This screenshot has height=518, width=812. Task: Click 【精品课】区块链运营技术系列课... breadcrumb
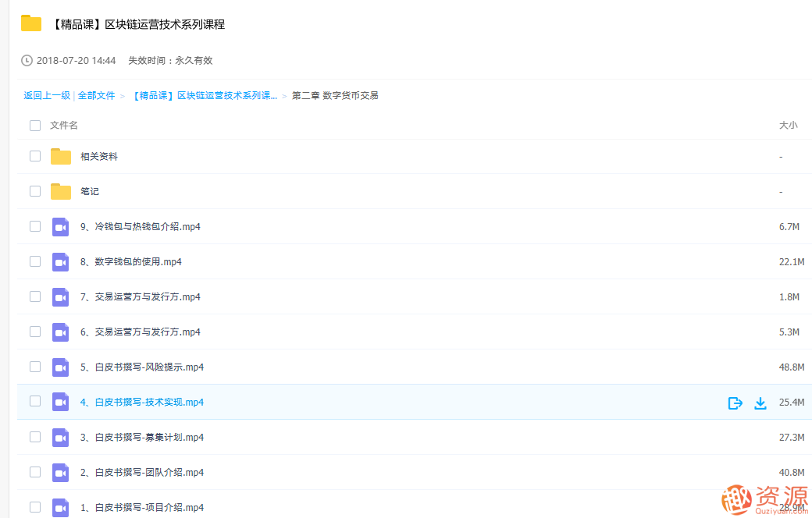[205, 95]
